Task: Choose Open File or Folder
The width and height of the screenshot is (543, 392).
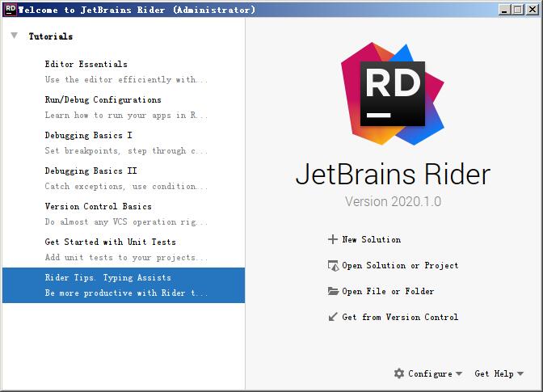Action: 388,291
